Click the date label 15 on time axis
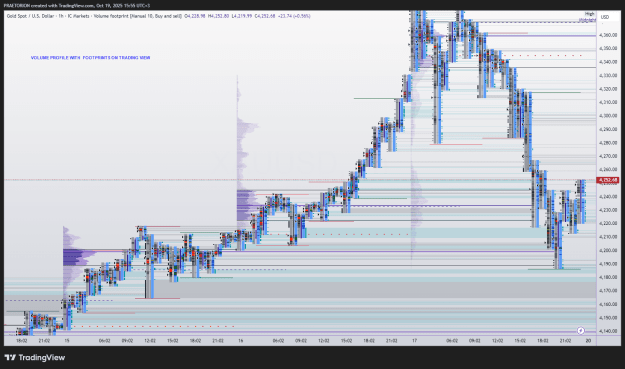The width and height of the screenshot is (625, 369). (x=67, y=341)
